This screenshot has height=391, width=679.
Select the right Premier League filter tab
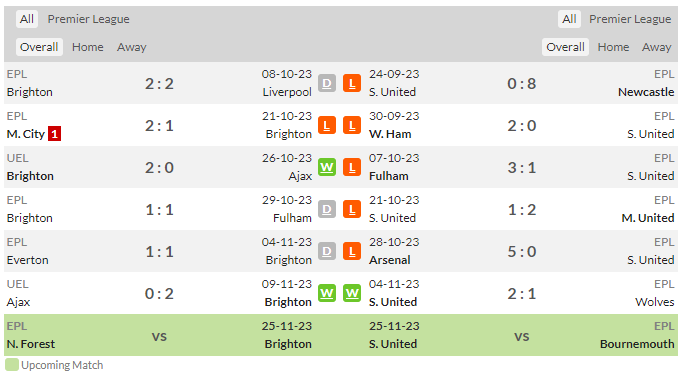[630, 19]
